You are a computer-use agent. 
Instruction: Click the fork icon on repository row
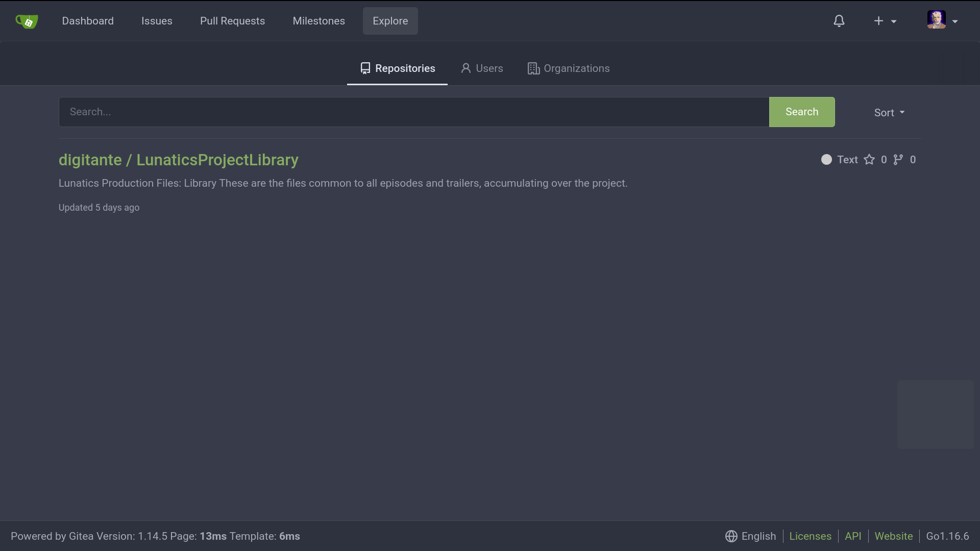(898, 160)
